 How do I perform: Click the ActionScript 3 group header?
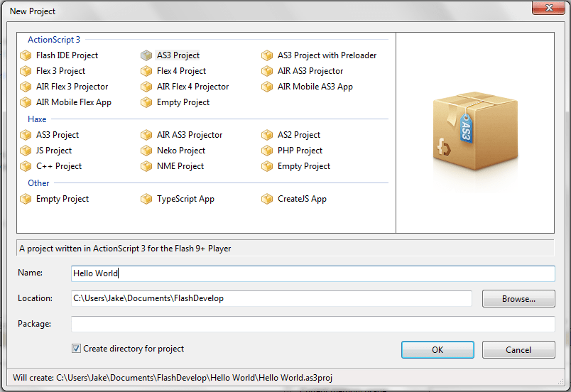point(54,40)
